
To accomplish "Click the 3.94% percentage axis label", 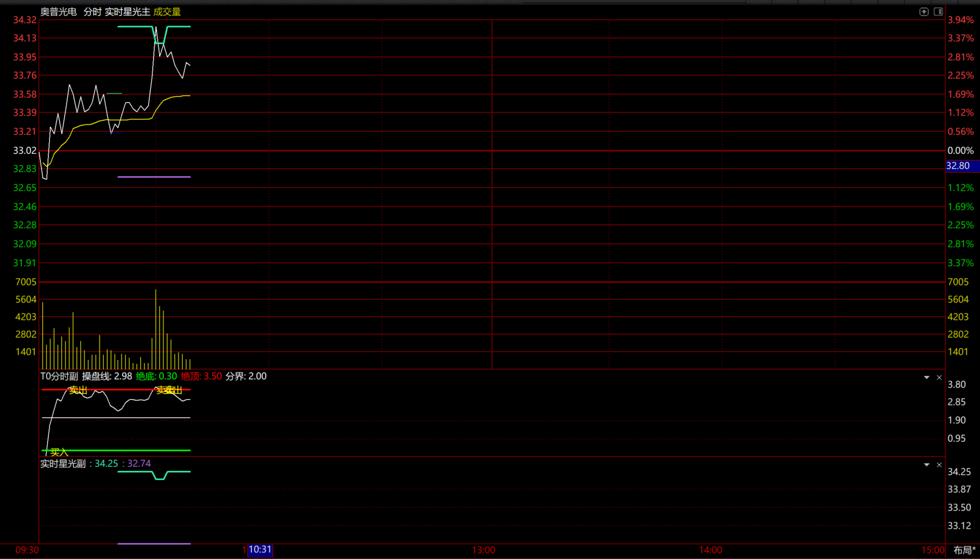I will point(961,20).
